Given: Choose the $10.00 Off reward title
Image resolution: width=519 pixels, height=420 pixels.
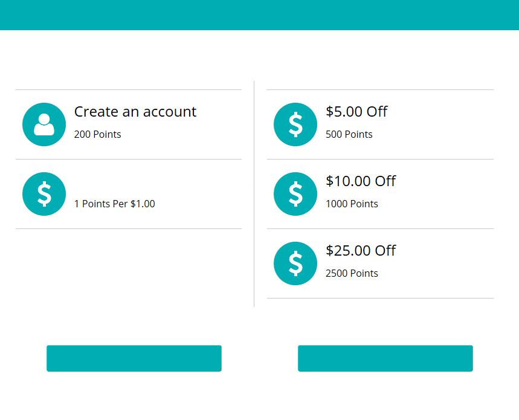Looking at the screenshot, I should (361, 181).
